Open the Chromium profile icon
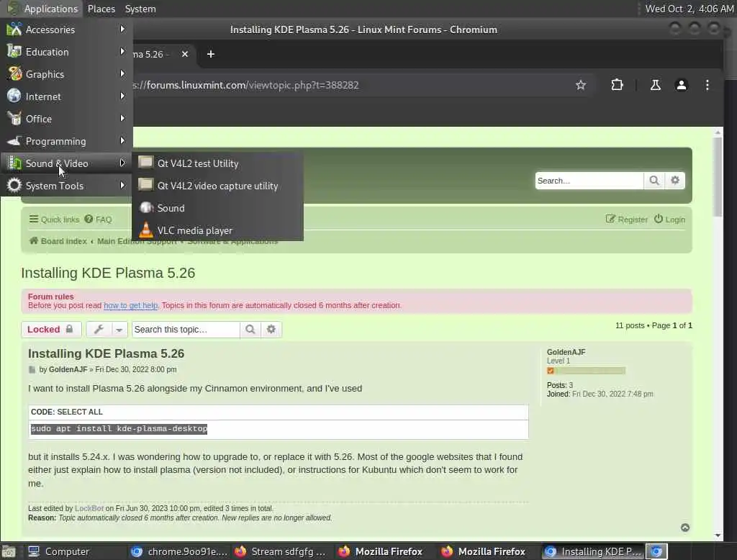This screenshot has height=560, width=737. click(x=681, y=85)
